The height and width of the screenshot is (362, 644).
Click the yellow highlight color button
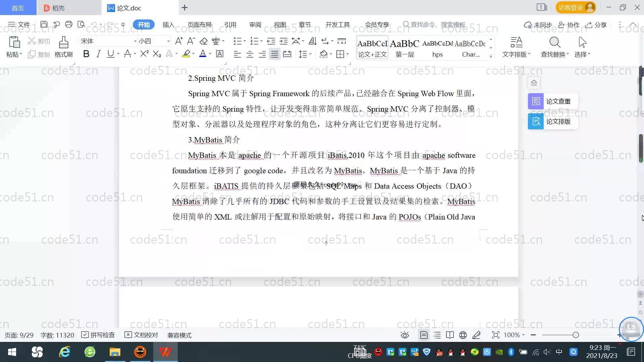pos(186,54)
